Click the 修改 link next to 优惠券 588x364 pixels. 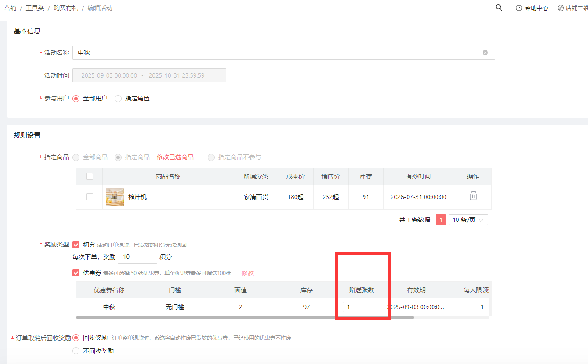[x=248, y=273]
